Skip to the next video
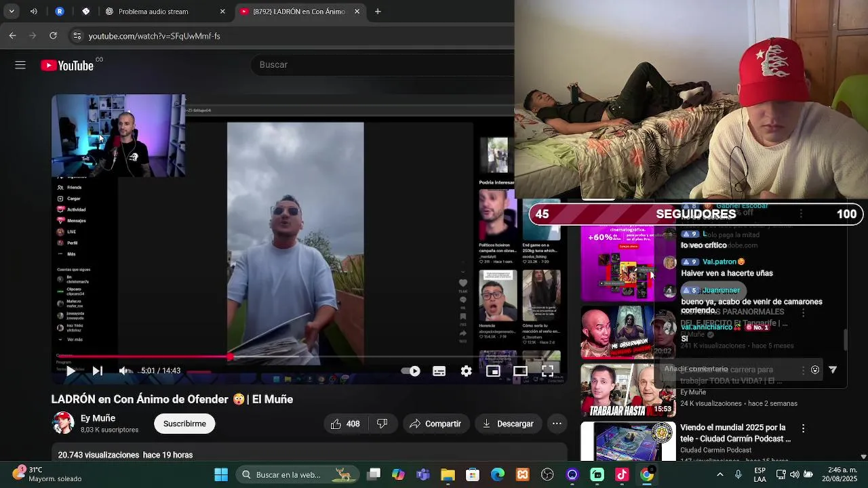 pyautogui.click(x=98, y=371)
